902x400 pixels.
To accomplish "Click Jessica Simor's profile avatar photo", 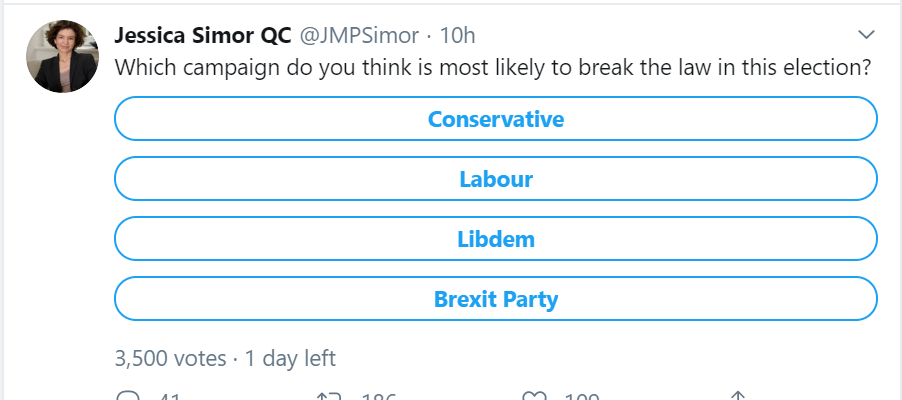I will pyautogui.click(x=62, y=56).
